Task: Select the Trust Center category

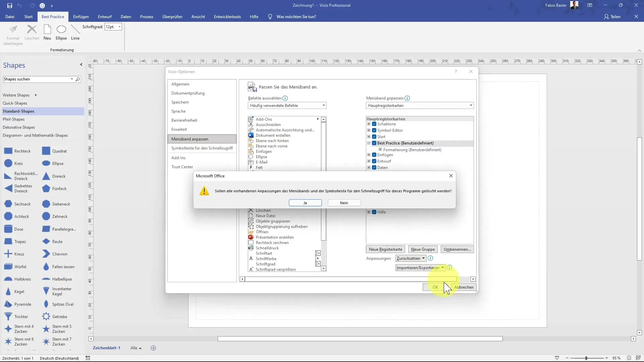Action: [x=182, y=167]
